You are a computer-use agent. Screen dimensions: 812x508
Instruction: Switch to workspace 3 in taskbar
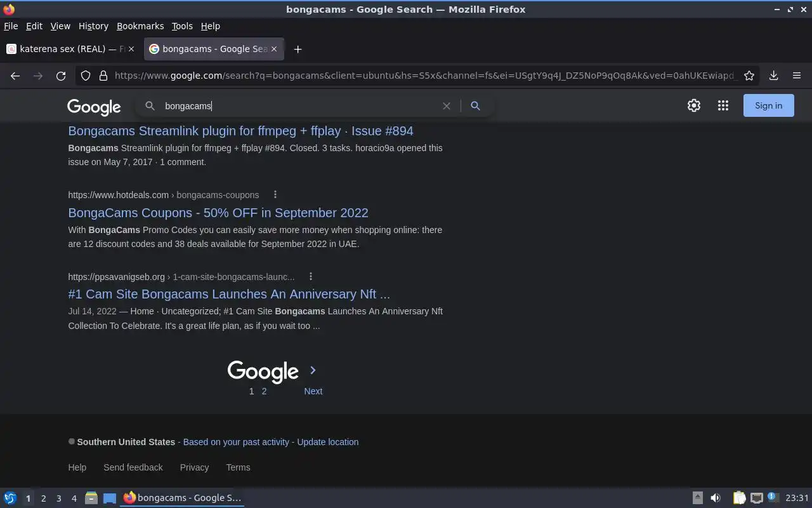pyautogui.click(x=58, y=498)
